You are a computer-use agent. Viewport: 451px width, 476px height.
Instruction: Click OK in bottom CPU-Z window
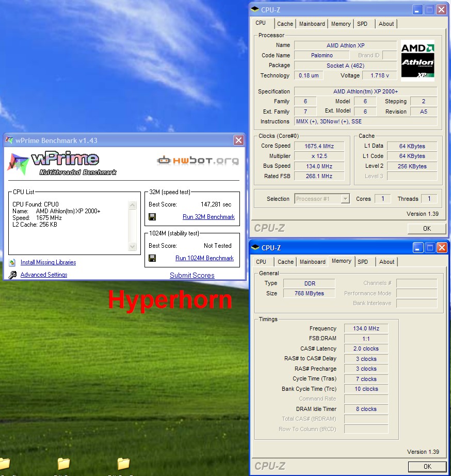click(427, 467)
